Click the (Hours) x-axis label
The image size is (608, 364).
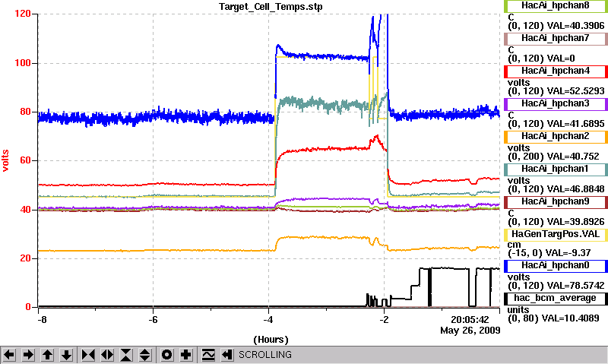click(x=271, y=340)
